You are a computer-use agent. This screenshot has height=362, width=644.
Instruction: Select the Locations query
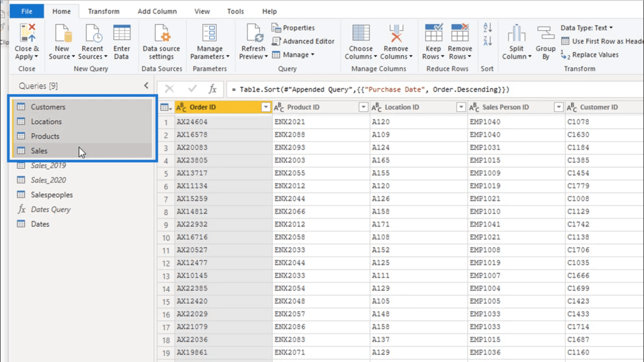coord(82,121)
